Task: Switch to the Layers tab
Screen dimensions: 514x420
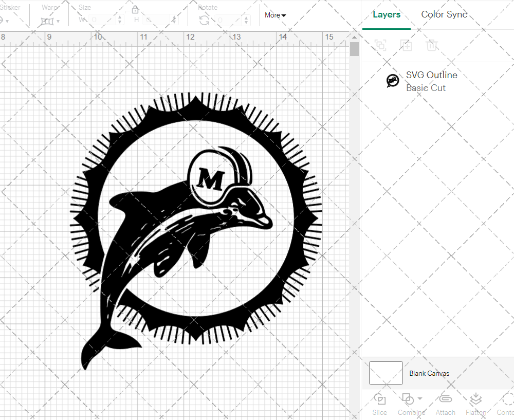Action: [x=387, y=14]
